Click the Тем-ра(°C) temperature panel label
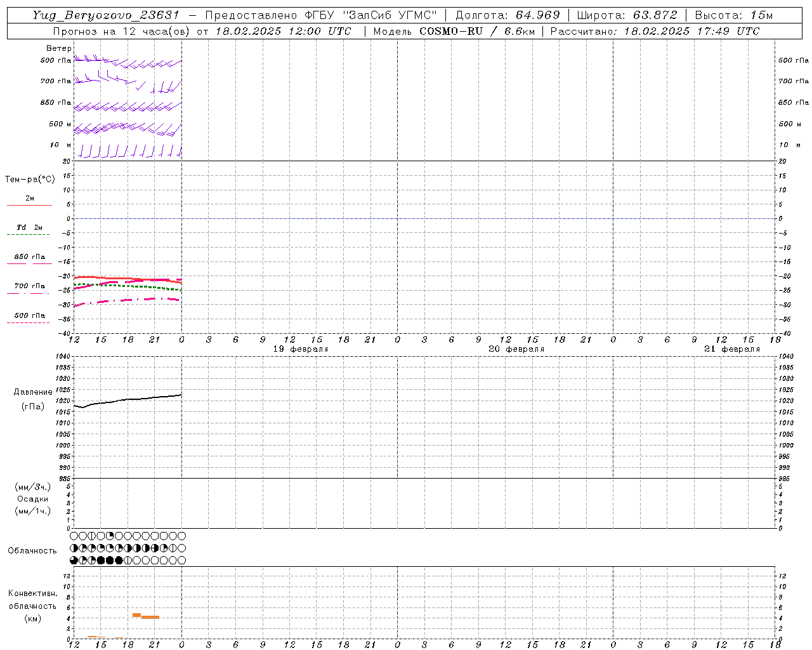Viewport: 812px width, 650px height. point(30,180)
